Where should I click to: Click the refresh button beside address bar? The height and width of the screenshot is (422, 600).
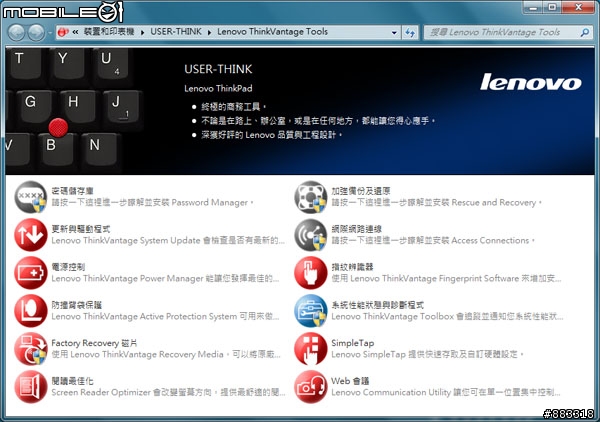click(410, 33)
